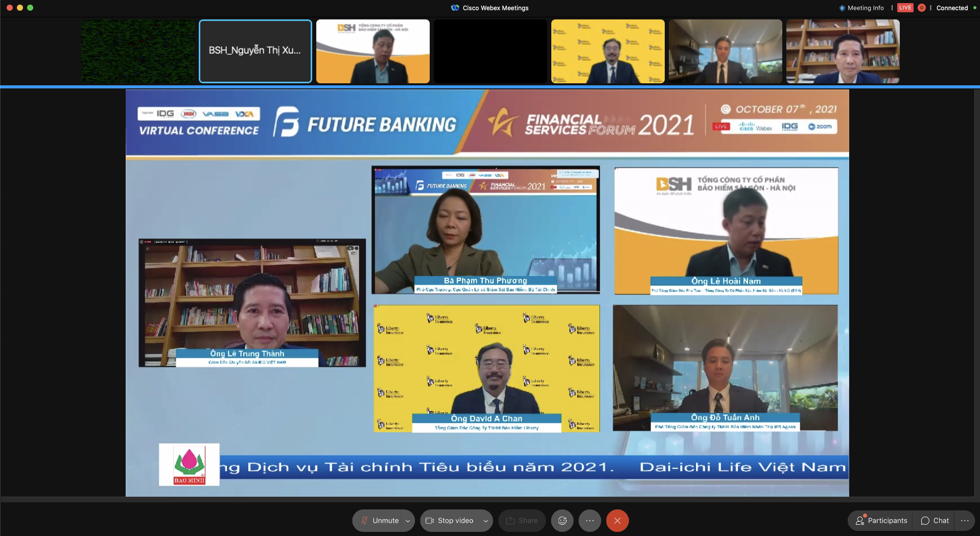The image size is (980, 536).
Task: Click the Bao Minh logo in shared content
Action: [x=189, y=464]
